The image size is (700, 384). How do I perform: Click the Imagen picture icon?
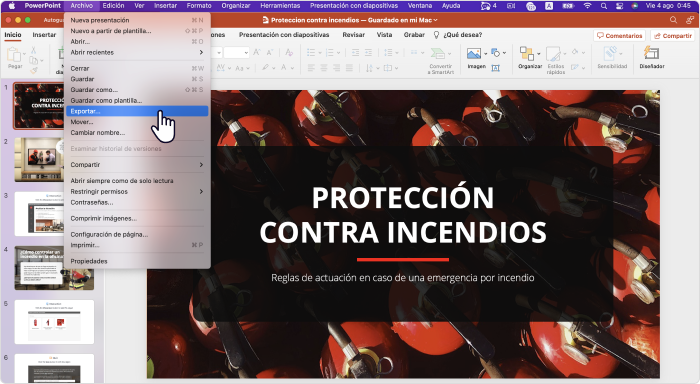click(474, 54)
